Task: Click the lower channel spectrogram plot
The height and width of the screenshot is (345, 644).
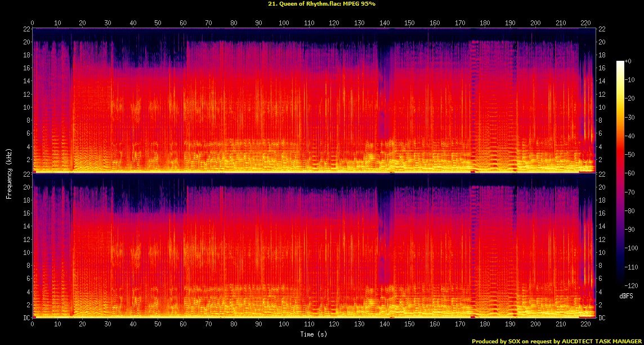Action: [x=314, y=245]
